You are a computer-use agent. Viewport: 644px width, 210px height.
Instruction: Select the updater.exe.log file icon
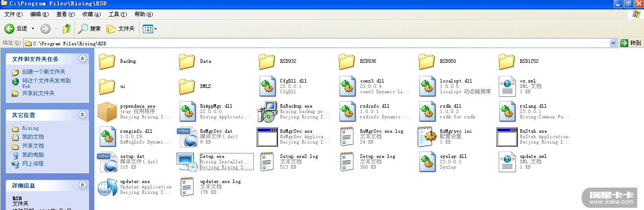188,187
